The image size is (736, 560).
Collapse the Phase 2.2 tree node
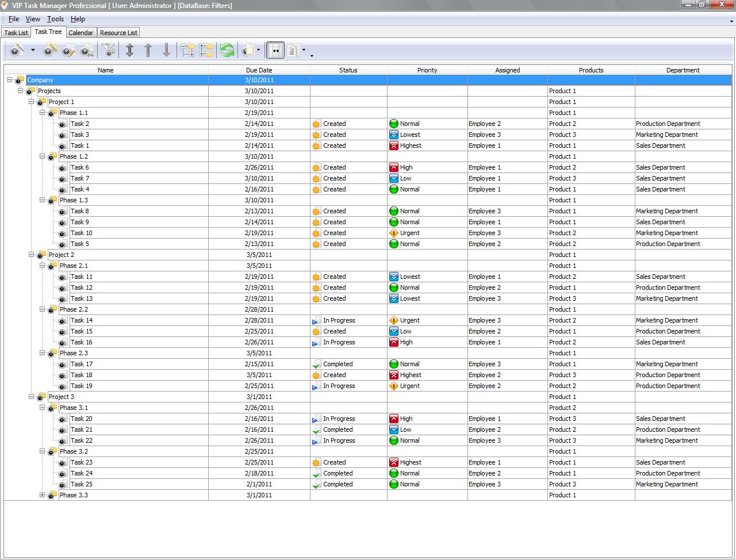click(x=42, y=309)
